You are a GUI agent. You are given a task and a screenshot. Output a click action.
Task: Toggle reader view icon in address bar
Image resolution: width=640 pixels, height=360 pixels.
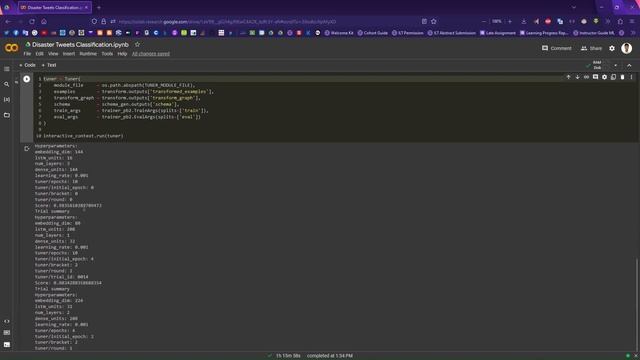(424, 21)
